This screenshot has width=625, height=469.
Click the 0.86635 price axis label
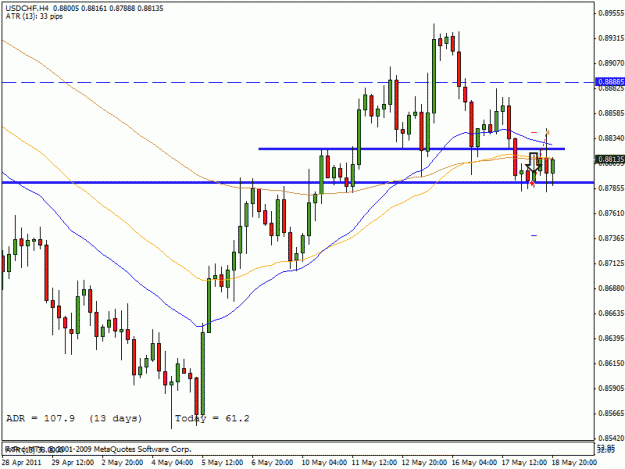click(611, 313)
